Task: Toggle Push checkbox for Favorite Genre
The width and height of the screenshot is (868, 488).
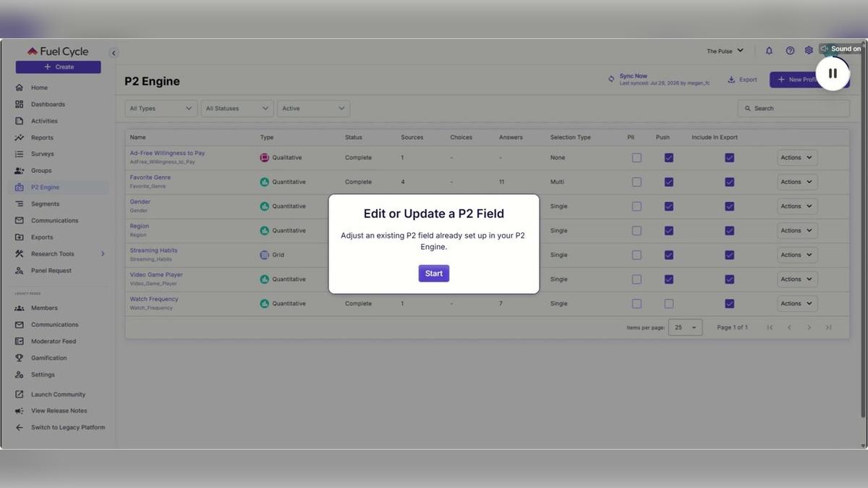Action: (x=669, y=182)
